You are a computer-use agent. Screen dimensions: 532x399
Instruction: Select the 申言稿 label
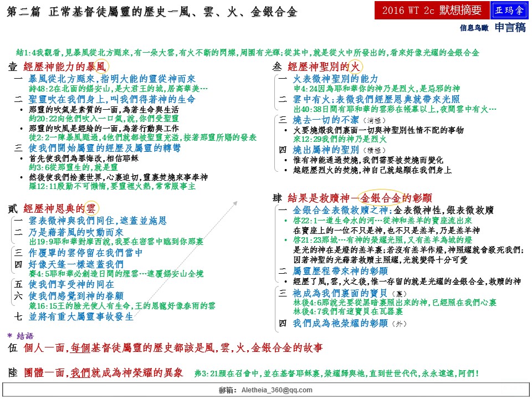[510, 27]
